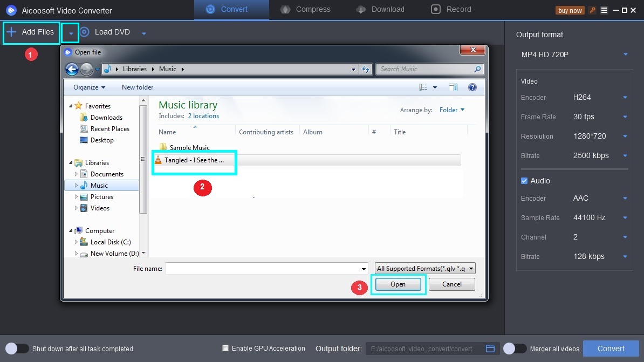Open the hamburger menu icon
Screen dimensions: 644x362
pyautogui.click(x=604, y=10)
